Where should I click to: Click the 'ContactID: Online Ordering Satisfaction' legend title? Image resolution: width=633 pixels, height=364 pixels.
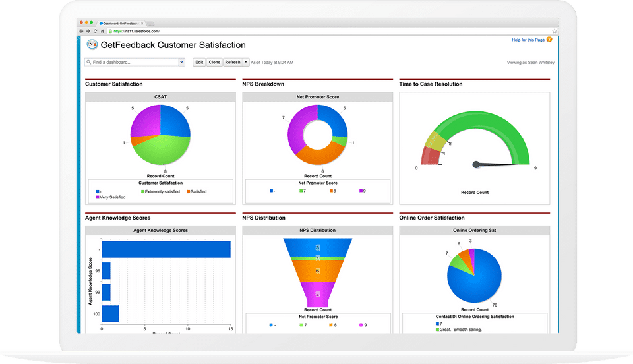click(475, 317)
